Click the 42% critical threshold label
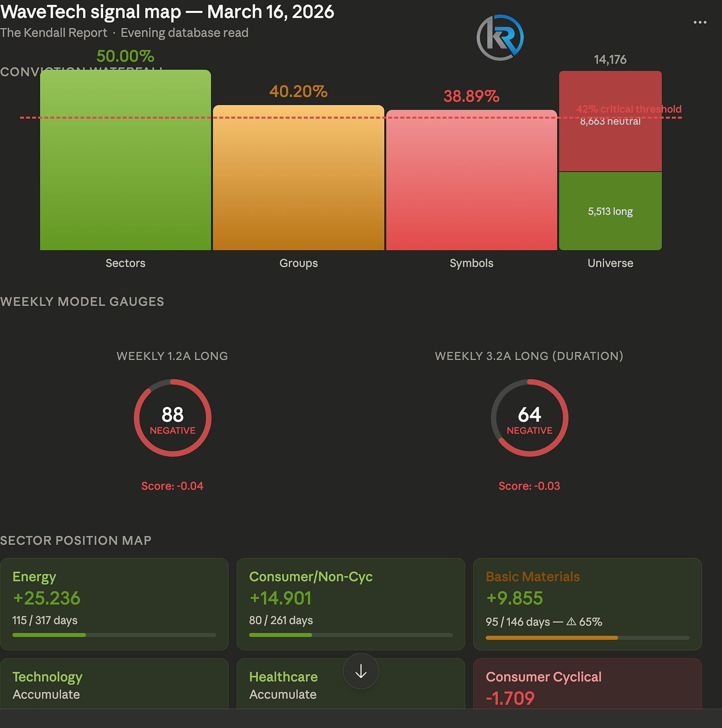This screenshot has width=722, height=728. tap(629, 109)
